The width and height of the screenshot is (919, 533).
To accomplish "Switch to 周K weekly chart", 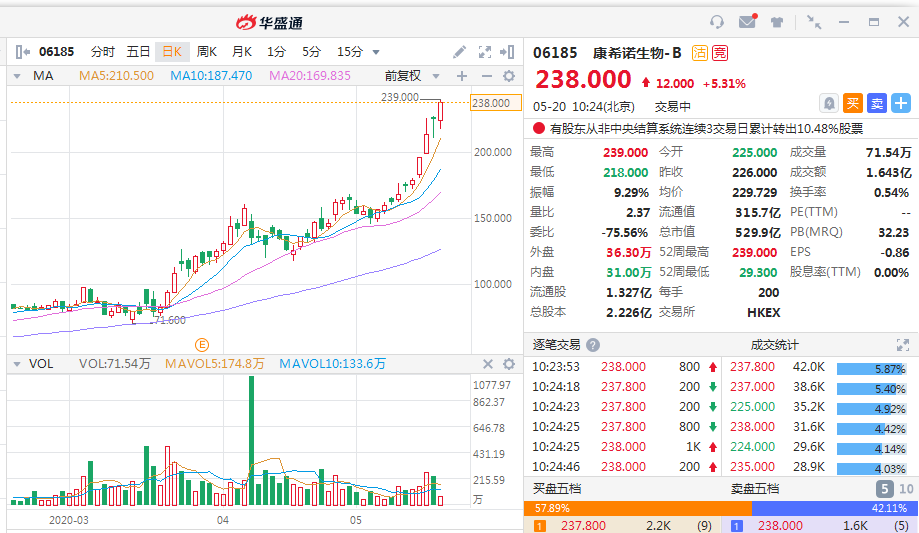I will coord(207,52).
